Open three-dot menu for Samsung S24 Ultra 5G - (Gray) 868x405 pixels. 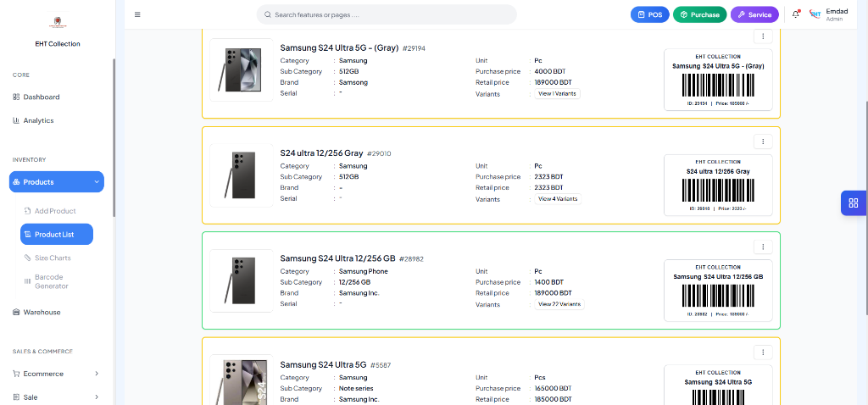763,36
